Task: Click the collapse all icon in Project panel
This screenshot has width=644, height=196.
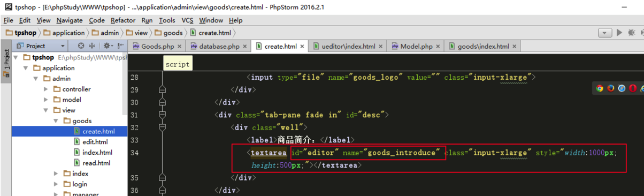Action: click(x=92, y=46)
